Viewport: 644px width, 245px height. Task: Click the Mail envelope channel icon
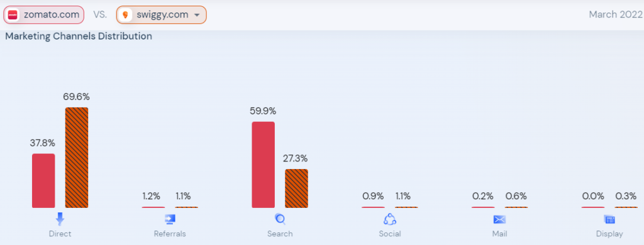[x=499, y=219]
